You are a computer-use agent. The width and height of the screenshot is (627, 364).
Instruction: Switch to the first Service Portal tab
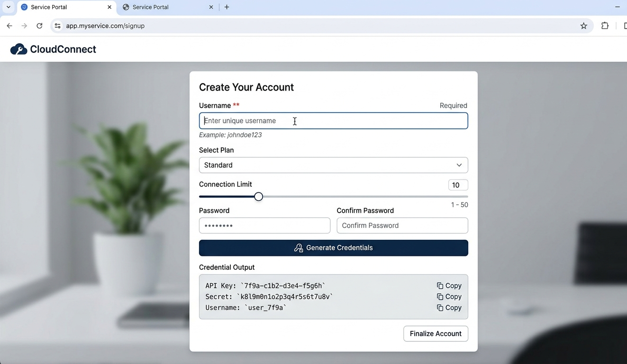[x=66, y=7]
